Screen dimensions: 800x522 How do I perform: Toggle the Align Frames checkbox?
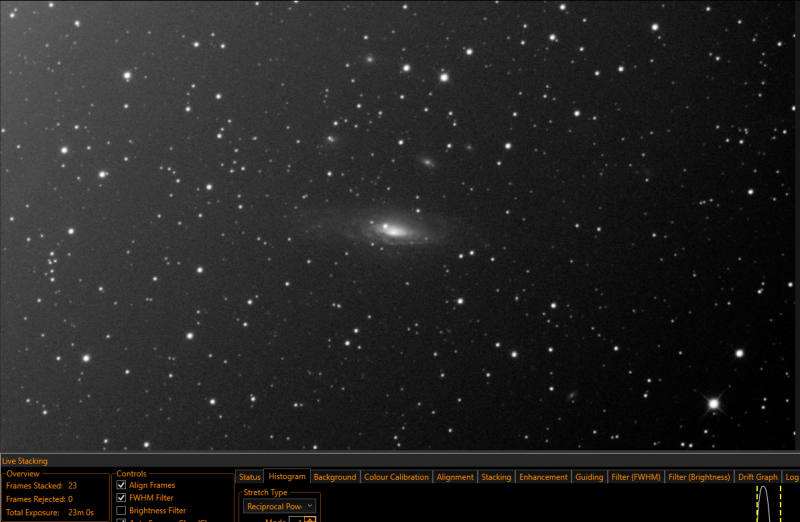[x=121, y=485]
